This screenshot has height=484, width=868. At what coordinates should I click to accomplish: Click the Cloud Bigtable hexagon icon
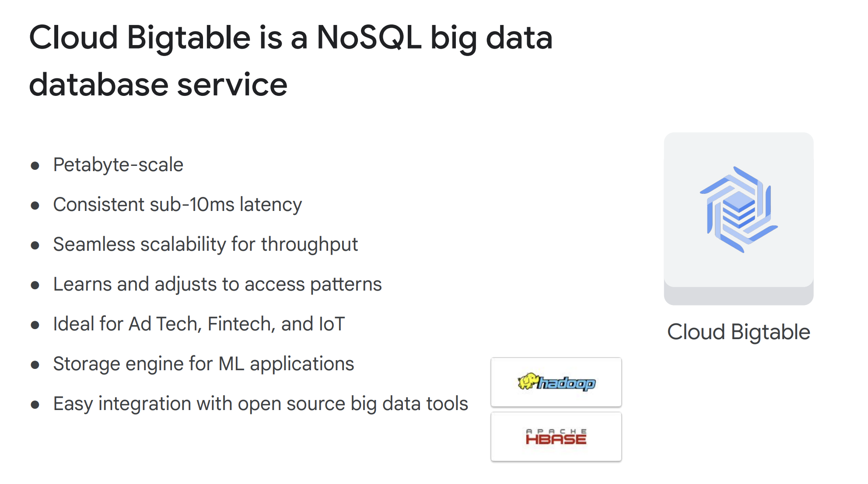tap(738, 210)
